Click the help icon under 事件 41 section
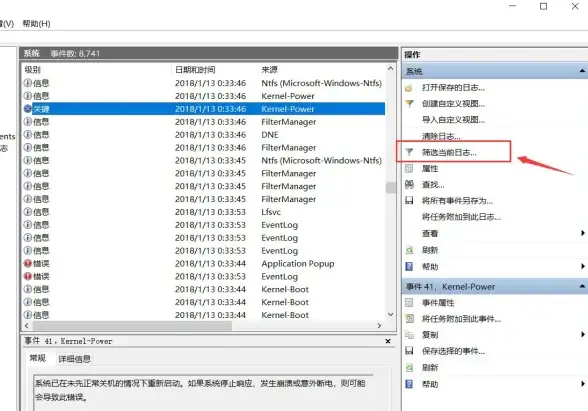The height and width of the screenshot is (411, 588). click(409, 384)
